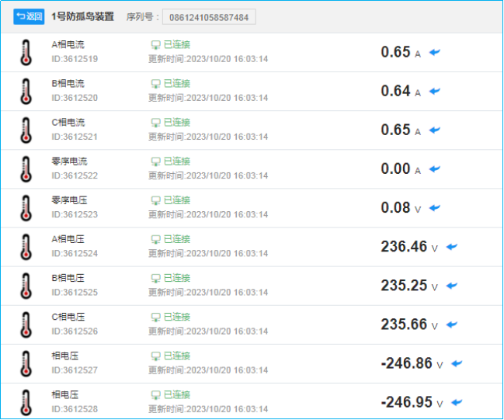Viewport: 504px width, 420px height.
Task: Click the 已连接 status icon for A相电压
Action: tap(155, 239)
